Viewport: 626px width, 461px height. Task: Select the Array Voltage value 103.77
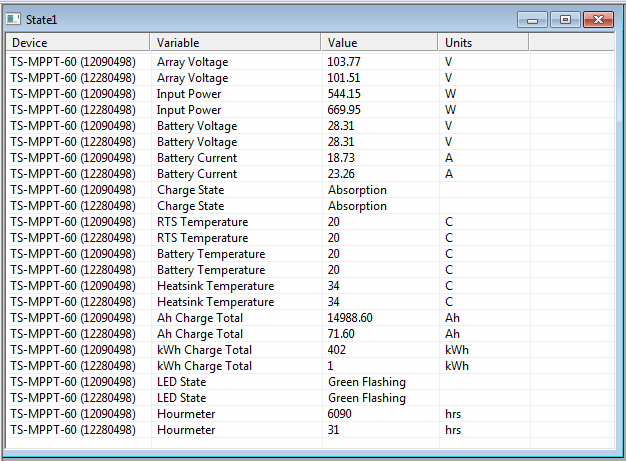pos(344,62)
